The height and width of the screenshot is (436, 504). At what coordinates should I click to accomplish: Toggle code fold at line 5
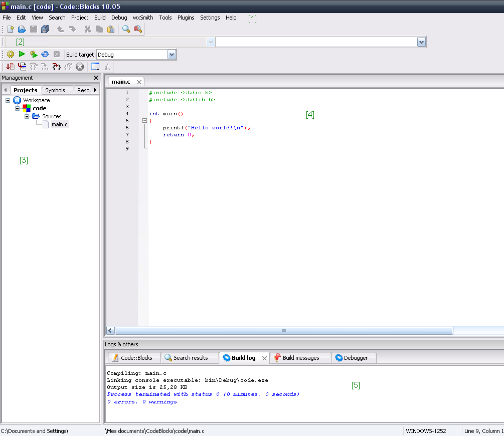coord(144,121)
